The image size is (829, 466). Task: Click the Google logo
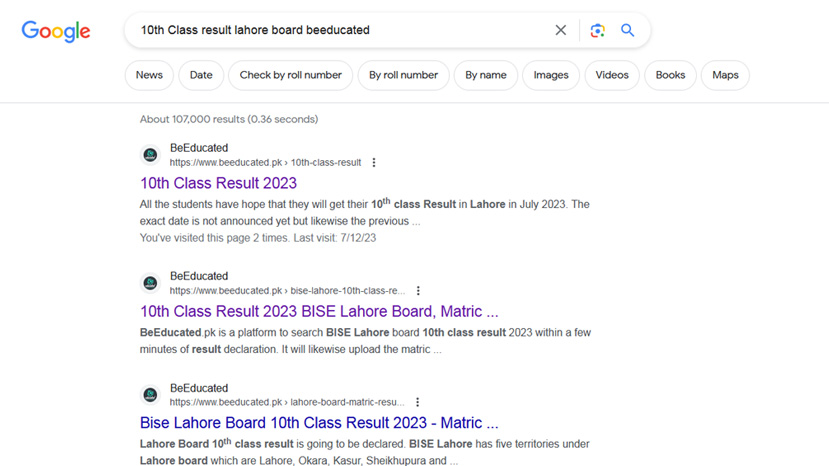56,32
